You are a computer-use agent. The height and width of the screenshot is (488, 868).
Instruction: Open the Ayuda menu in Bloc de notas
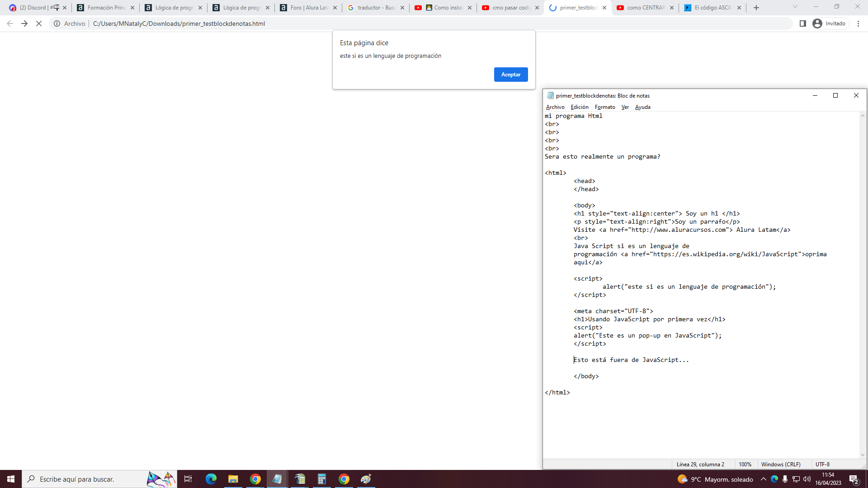point(642,107)
